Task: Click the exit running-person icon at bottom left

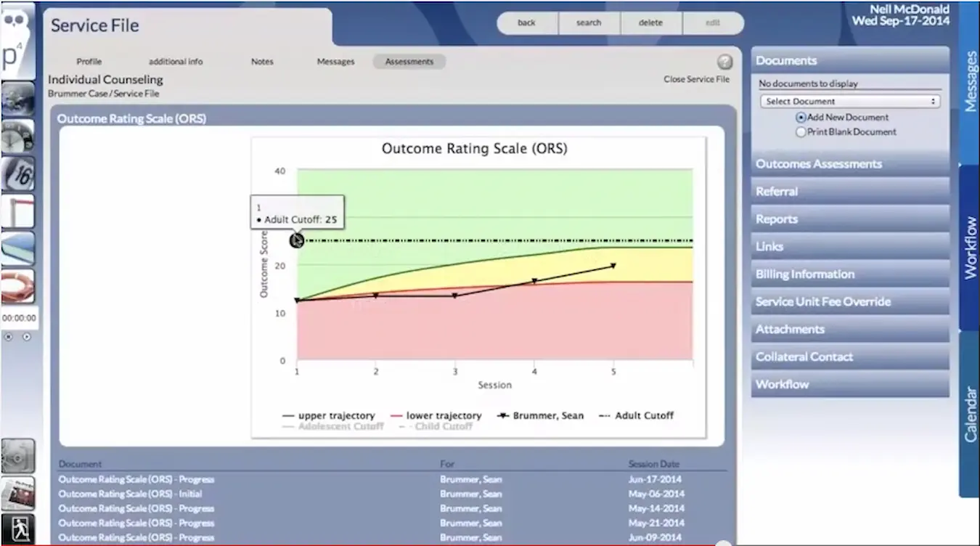Action: [x=18, y=529]
